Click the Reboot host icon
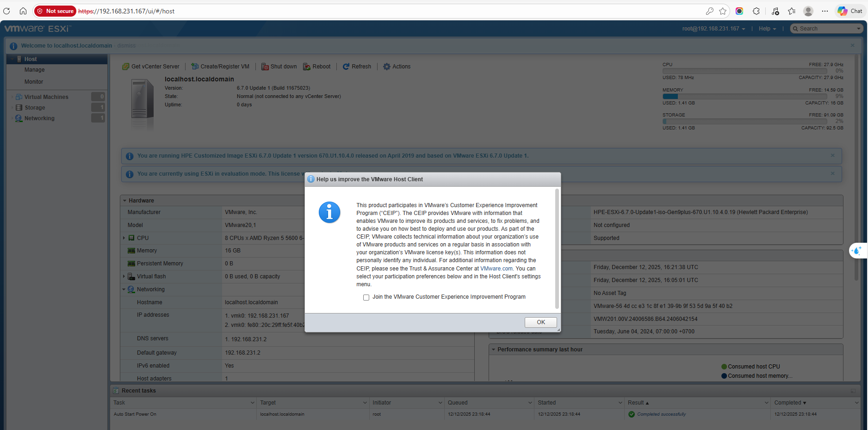The width and height of the screenshot is (868, 430). pos(307,67)
